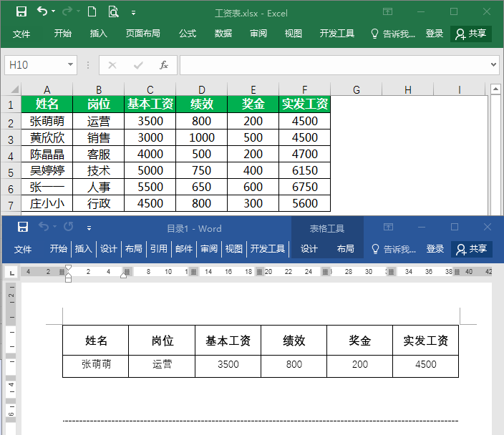This screenshot has width=504, height=435.
Task: Click the Excel 告诉我 lightbulb search
Action: tap(393, 34)
